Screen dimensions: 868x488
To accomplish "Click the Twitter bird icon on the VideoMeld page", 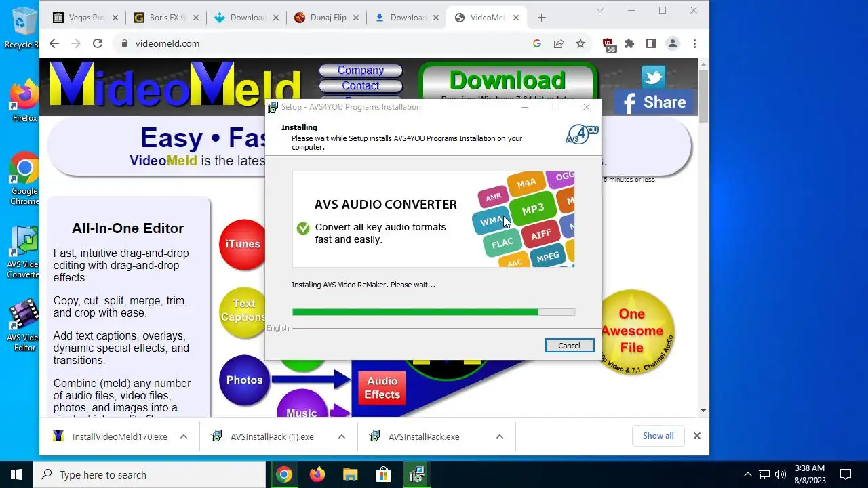I will [x=653, y=77].
